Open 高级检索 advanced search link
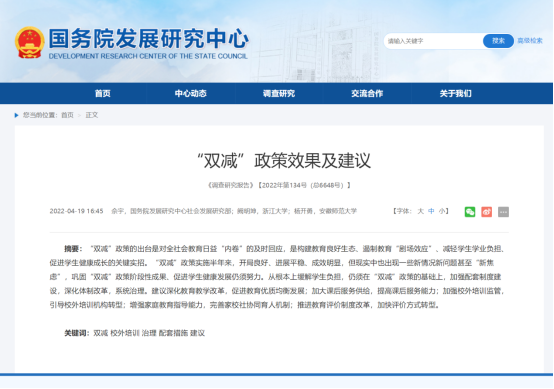Screen dimensions: 554x389 pos(530,41)
